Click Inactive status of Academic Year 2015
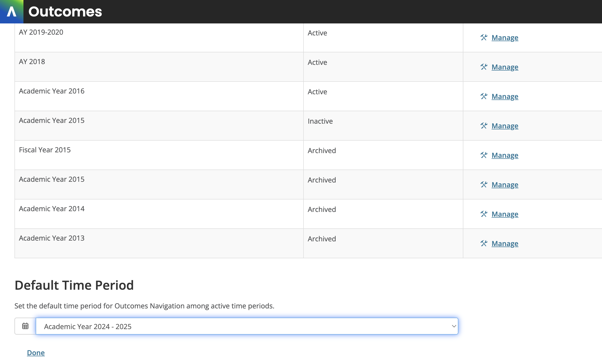Screen dimensions: 602x364 pyautogui.click(x=320, y=121)
